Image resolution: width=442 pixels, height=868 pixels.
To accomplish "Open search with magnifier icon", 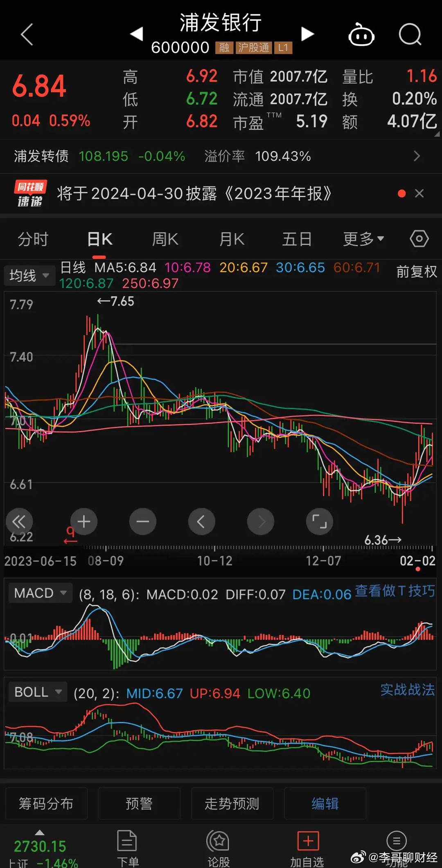I will (410, 34).
